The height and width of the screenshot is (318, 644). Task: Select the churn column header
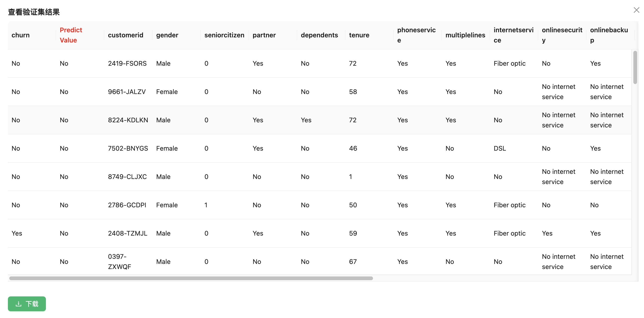click(x=20, y=35)
